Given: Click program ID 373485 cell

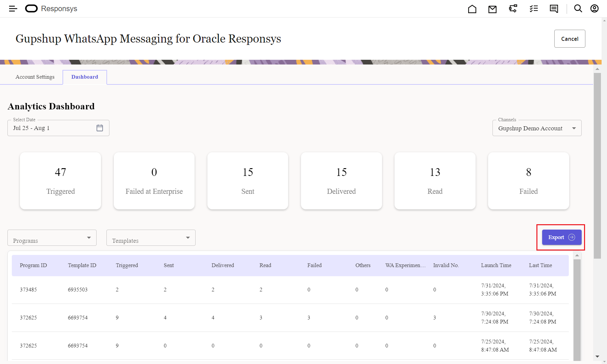Looking at the screenshot, I should pos(28,290).
